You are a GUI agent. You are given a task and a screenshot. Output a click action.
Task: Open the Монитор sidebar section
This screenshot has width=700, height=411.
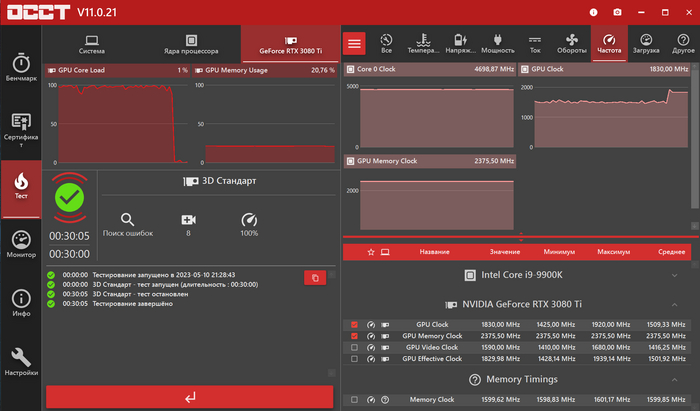21,245
